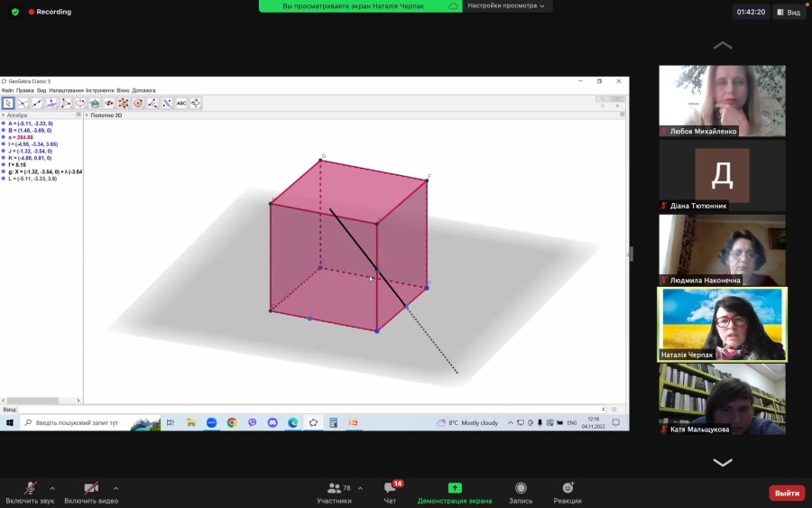Click the GeoGebra undo arrow
The height and width of the screenshot is (508, 812).
pyautogui.click(x=603, y=99)
